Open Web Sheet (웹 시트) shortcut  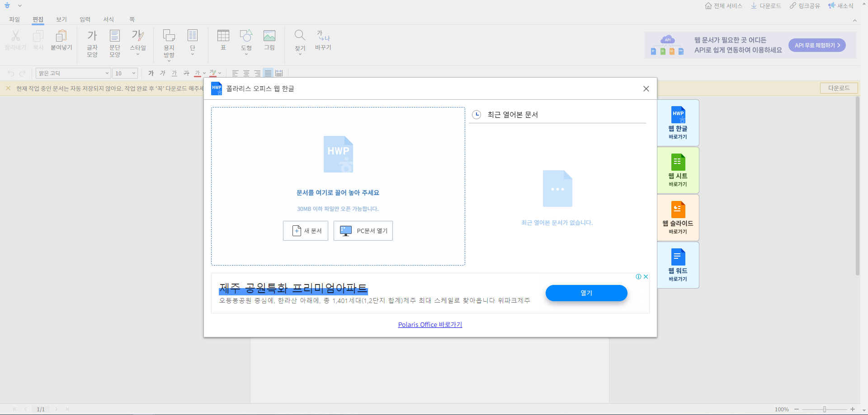678,170
